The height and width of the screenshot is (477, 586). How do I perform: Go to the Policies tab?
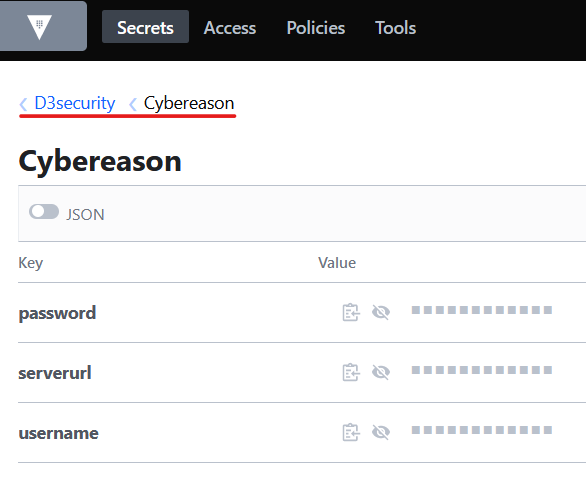tap(316, 28)
